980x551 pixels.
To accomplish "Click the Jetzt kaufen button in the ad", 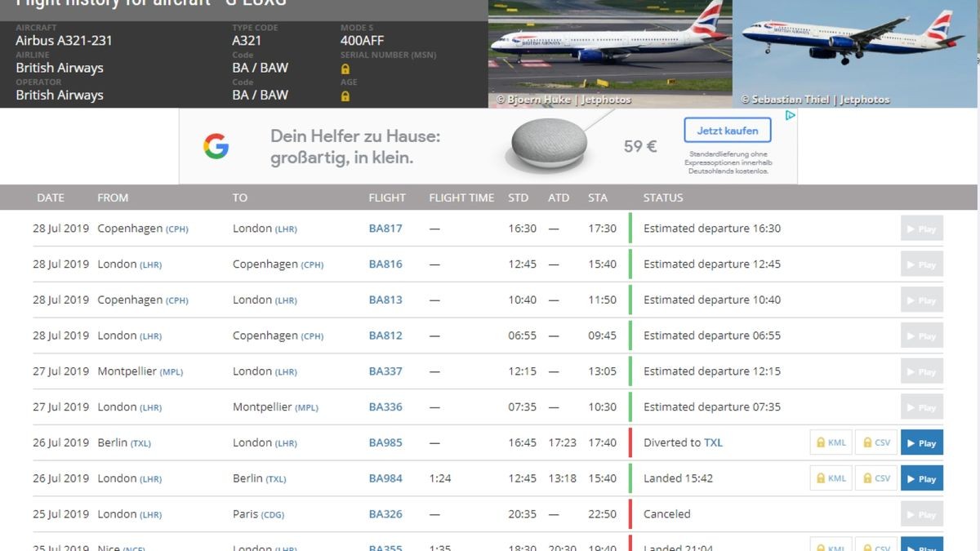I will 726,130.
